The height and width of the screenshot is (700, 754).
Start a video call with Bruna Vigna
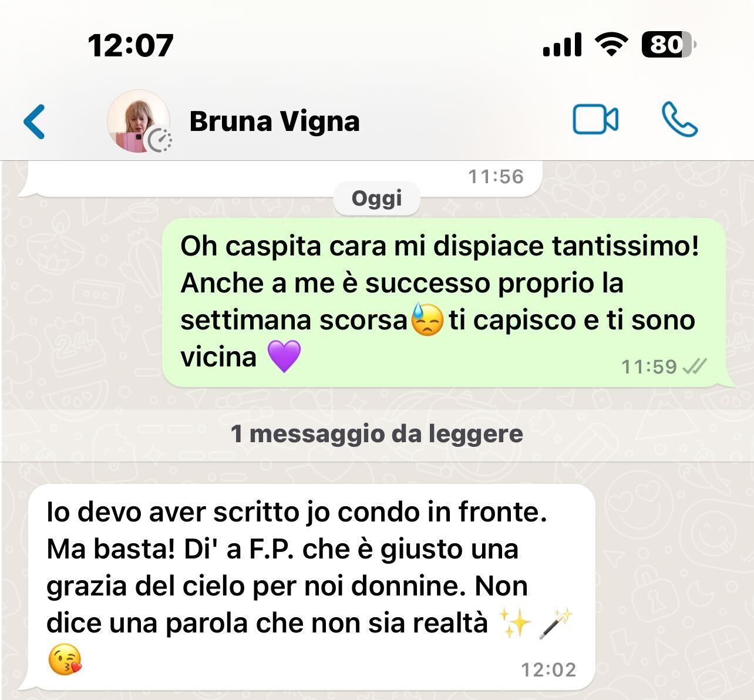coord(595,120)
